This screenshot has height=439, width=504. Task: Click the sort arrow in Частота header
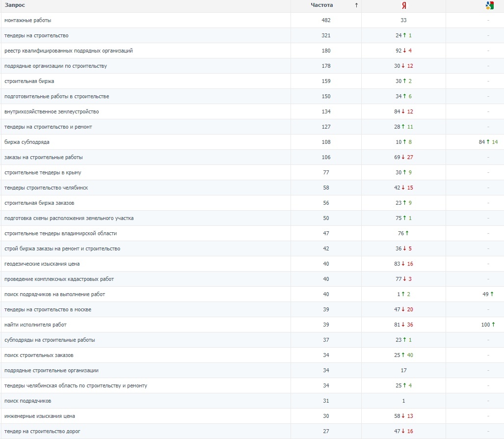coord(356,5)
